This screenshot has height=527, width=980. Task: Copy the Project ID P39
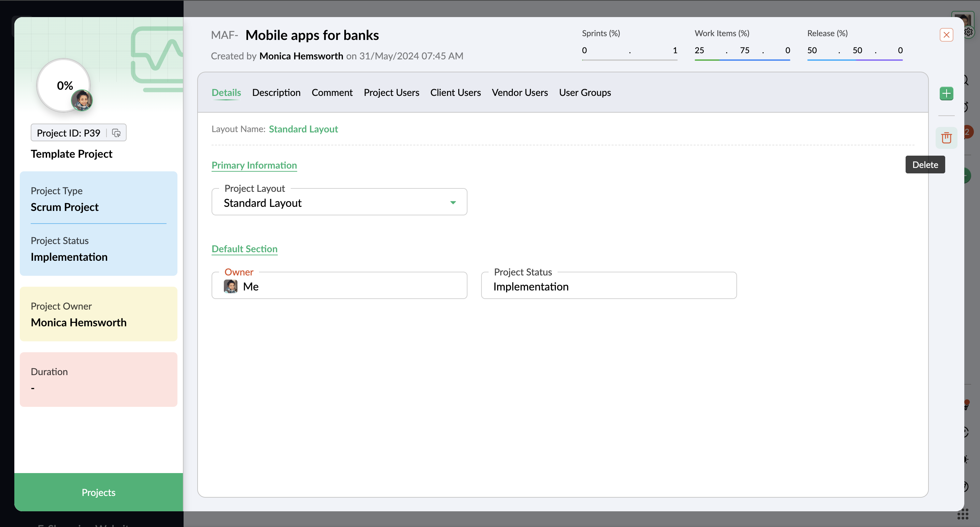116,133
